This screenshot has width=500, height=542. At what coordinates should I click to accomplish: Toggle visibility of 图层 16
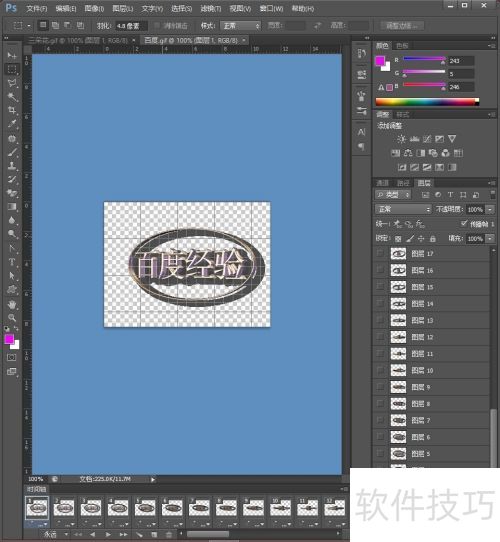(x=380, y=270)
